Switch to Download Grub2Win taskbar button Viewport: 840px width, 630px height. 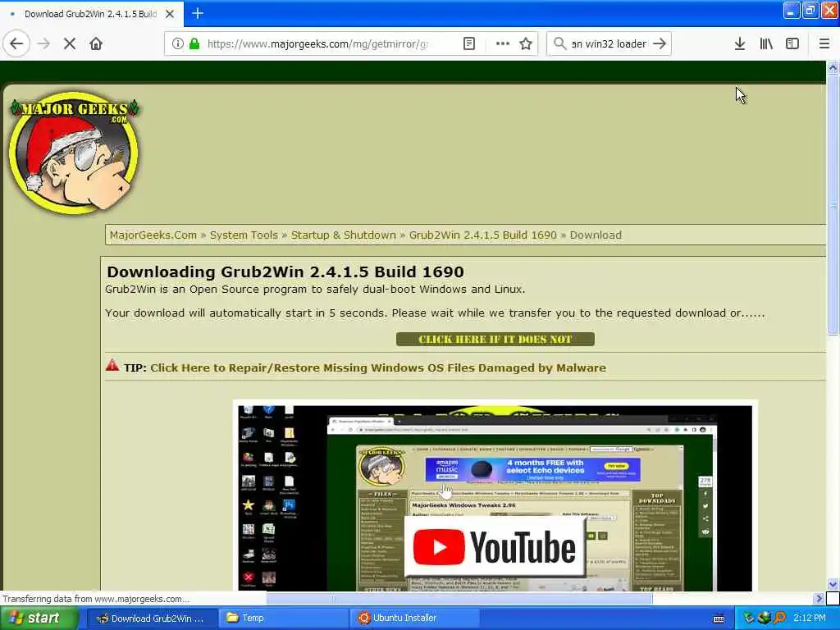click(x=152, y=619)
